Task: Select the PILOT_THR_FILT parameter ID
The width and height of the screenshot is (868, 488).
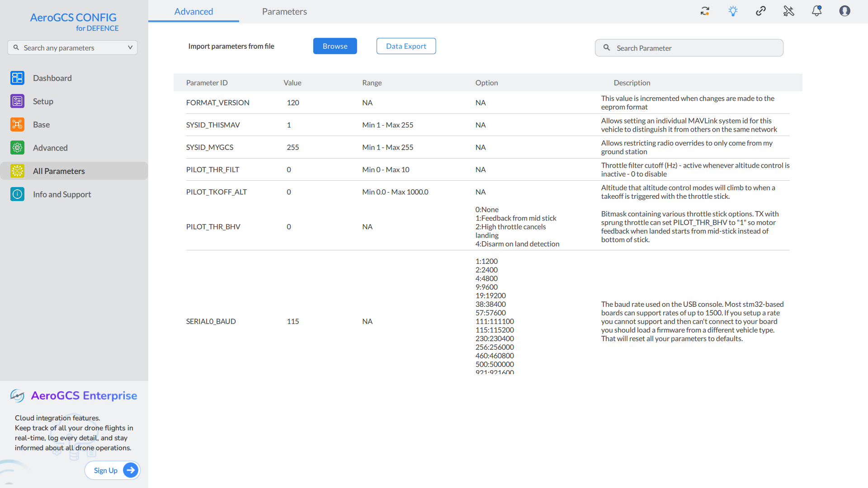Action: 212,169
